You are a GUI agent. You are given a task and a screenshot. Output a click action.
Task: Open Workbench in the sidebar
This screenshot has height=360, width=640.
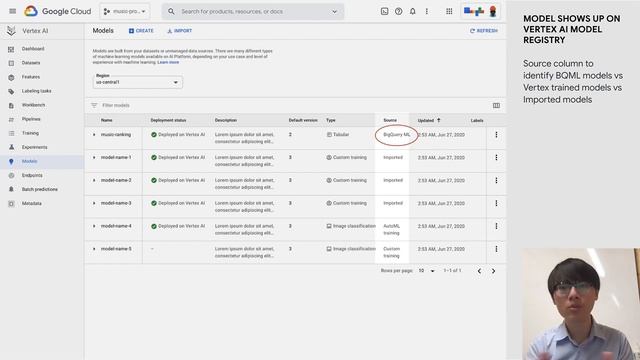(x=33, y=105)
